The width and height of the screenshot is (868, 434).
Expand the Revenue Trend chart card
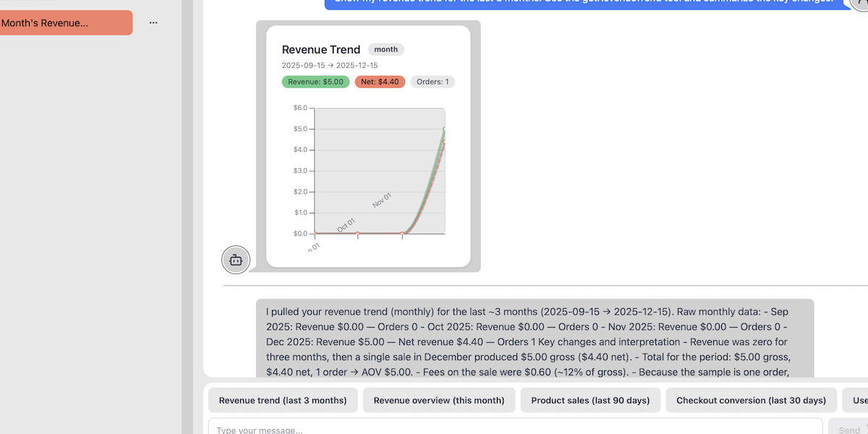click(367, 146)
